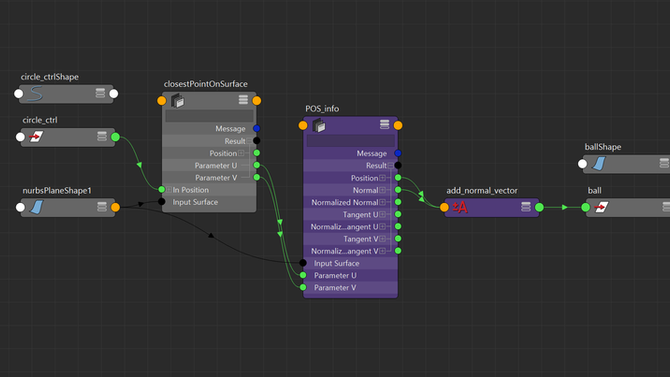Click the nurbsPlaneShape1 surface icon

click(x=37, y=207)
